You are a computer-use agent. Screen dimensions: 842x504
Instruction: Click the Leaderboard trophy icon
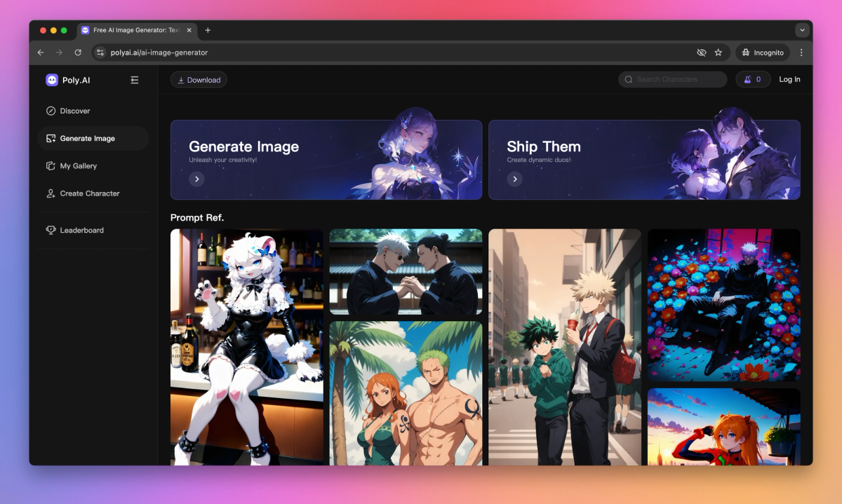(51, 230)
